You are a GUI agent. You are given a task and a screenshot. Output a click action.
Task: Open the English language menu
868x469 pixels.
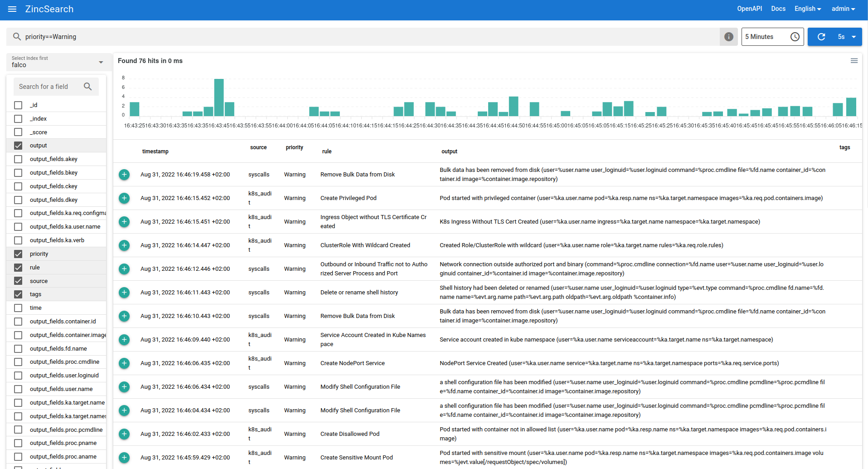(x=807, y=9)
